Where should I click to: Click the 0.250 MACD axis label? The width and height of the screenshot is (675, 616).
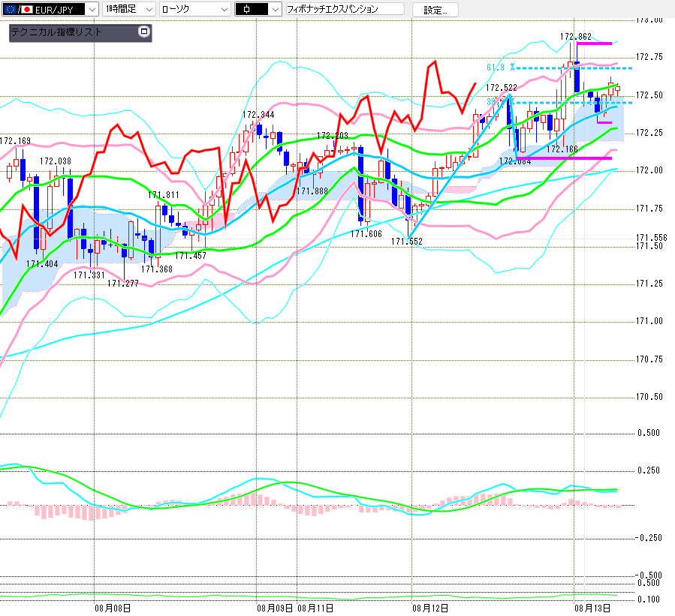(x=648, y=470)
